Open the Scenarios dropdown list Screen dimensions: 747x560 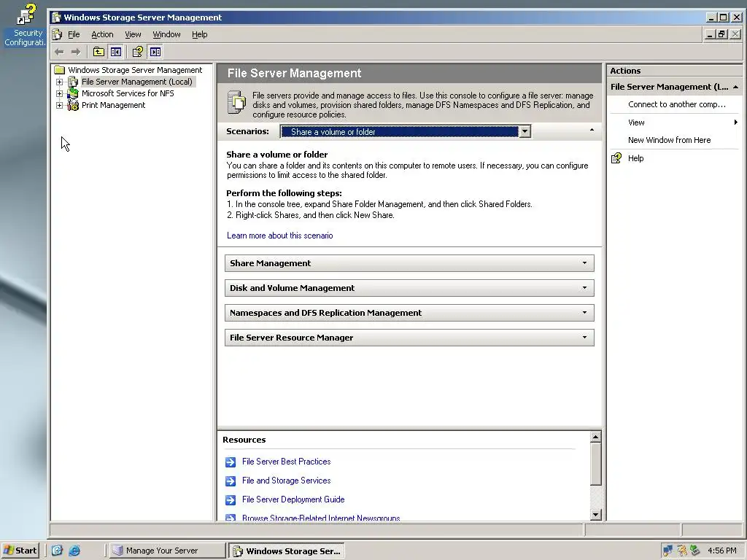525,131
